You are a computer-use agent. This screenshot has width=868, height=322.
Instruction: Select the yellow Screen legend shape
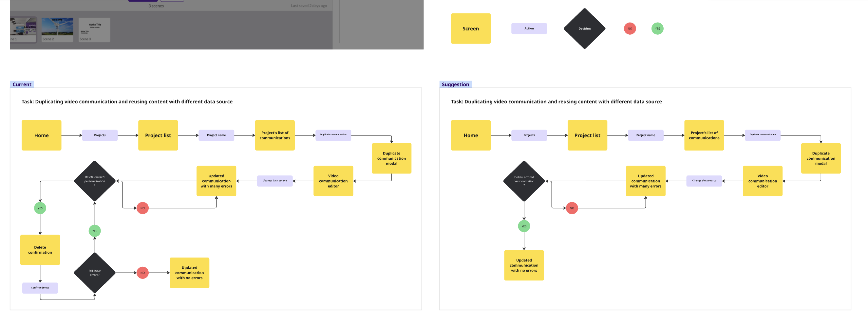pos(470,28)
